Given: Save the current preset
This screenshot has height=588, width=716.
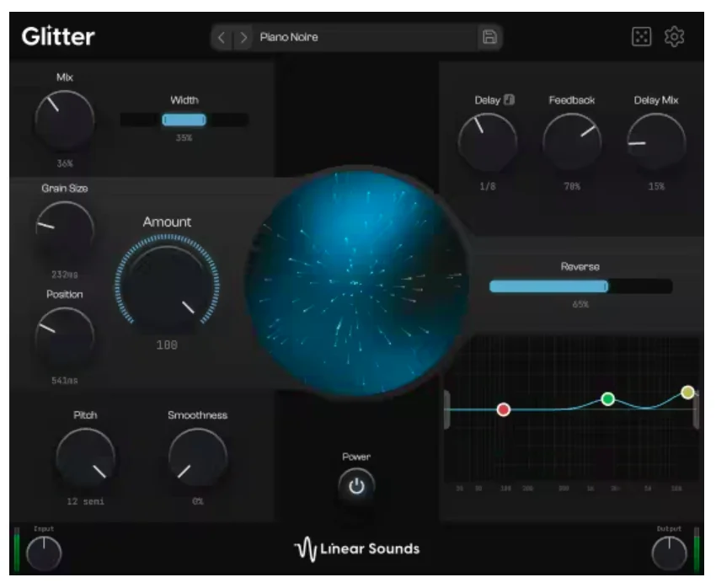Looking at the screenshot, I should click(489, 37).
